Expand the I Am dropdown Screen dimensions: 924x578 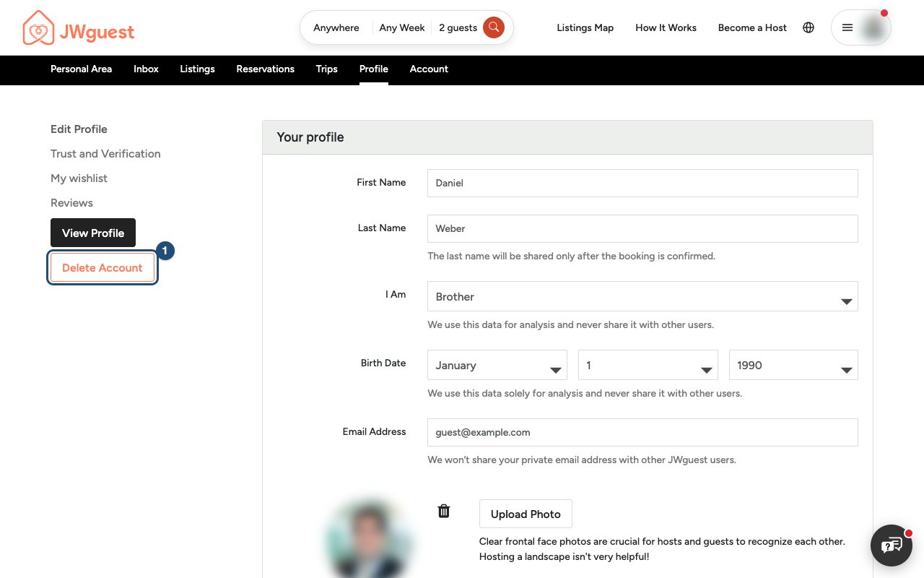642,296
